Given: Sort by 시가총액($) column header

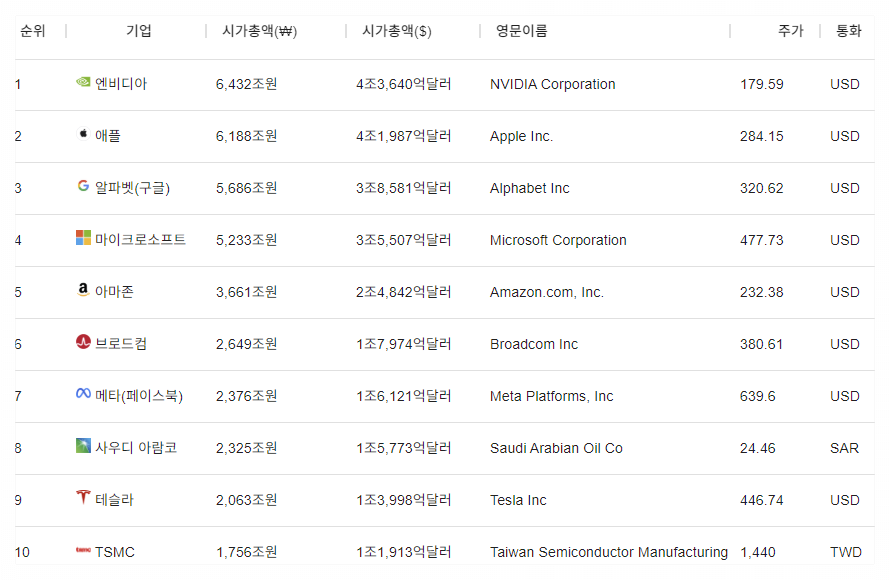Looking at the screenshot, I should point(397,31).
